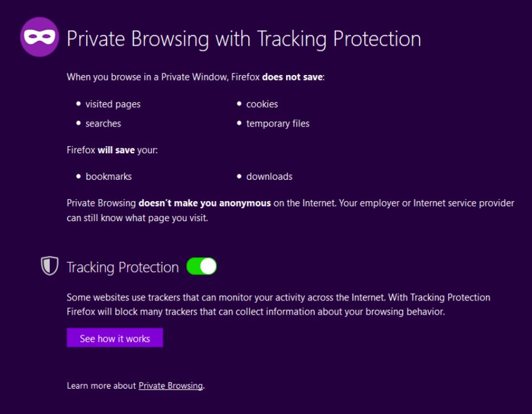Click the "cookies" list item
Viewport: 532px width, 414px height.
[262, 104]
